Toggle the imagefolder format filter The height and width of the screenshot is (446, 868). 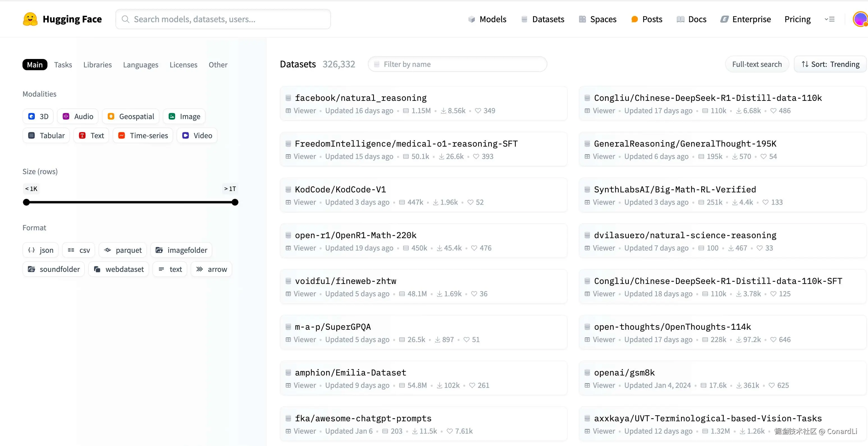pyautogui.click(x=181, y=250)
